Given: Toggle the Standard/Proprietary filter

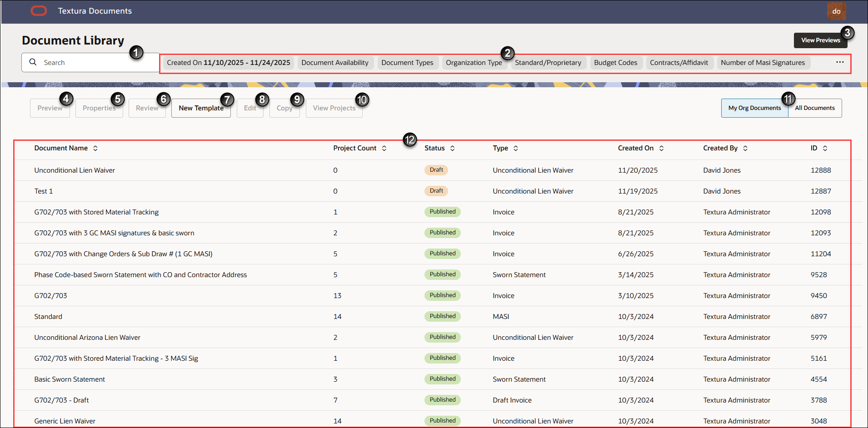Looking at the screenshot, I should [x=548, y=62].
